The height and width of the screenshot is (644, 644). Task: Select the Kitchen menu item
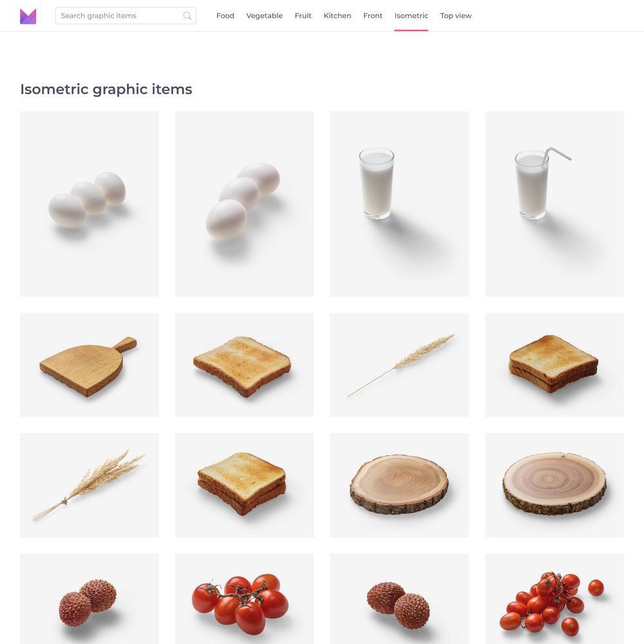pyautogui.click(x=337, y=15)
